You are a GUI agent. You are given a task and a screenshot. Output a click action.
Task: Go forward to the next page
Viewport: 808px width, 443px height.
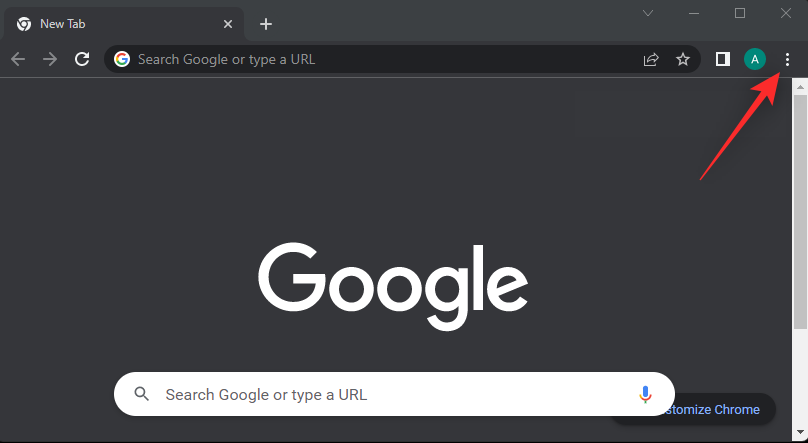50,59
